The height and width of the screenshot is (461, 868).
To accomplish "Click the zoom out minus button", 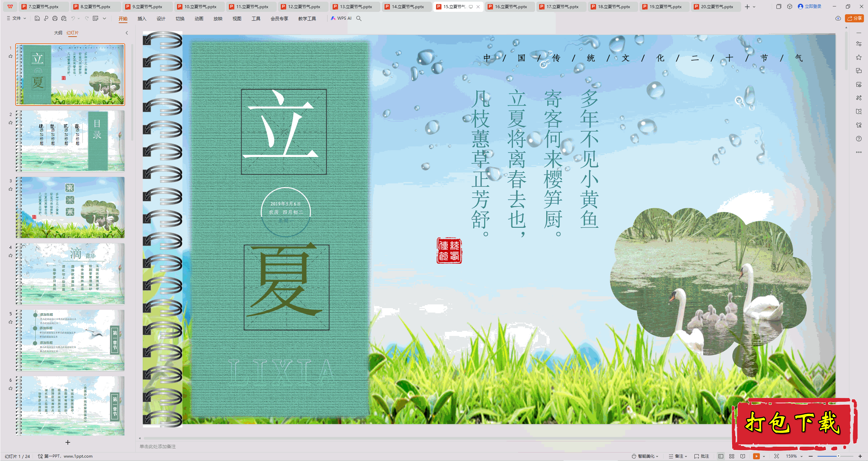I will coord(811,456).
